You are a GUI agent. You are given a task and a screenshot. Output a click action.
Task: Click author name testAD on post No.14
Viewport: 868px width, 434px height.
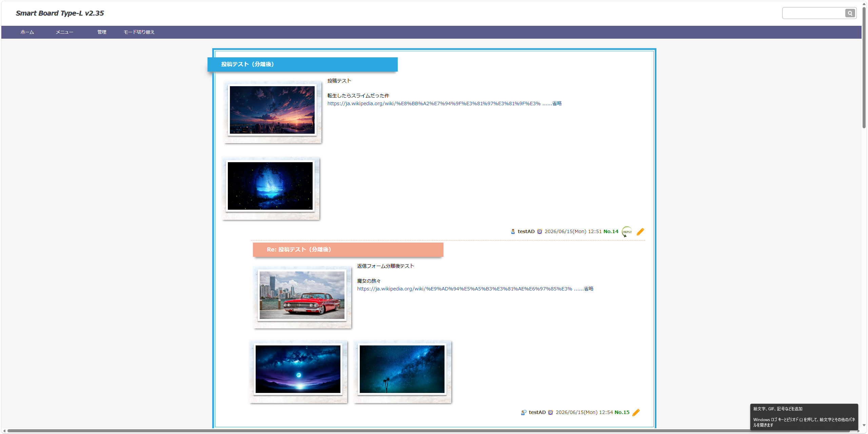tap(526, 231)
